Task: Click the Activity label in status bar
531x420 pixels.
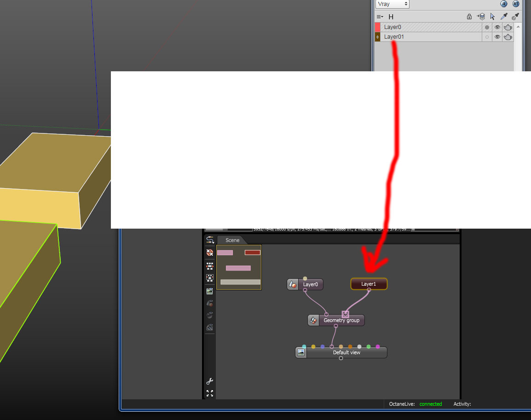Action: (x=462, y=404)
